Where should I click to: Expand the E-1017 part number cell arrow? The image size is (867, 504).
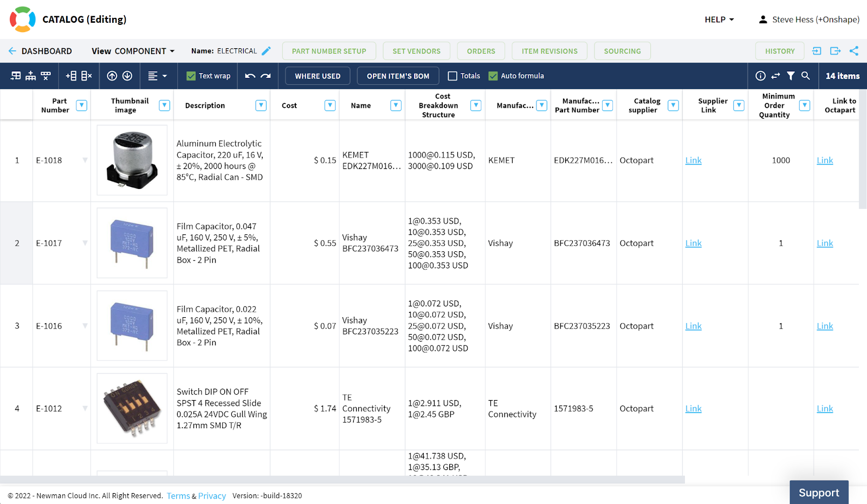85,243
